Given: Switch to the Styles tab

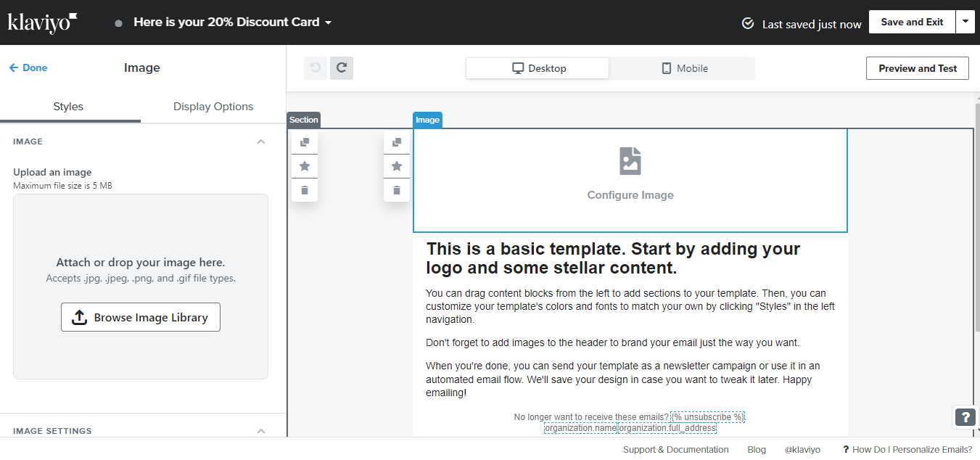Looking at the screenshot, I should (x=68, y=107).
